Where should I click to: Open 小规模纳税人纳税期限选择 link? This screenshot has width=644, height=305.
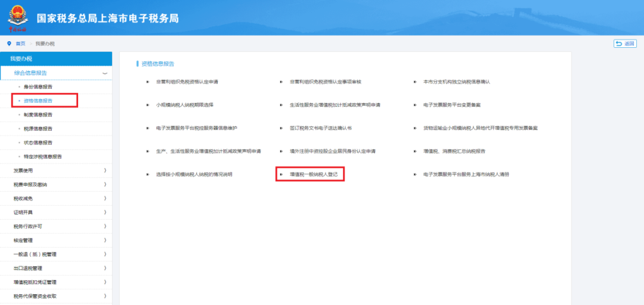click(185, 105)
